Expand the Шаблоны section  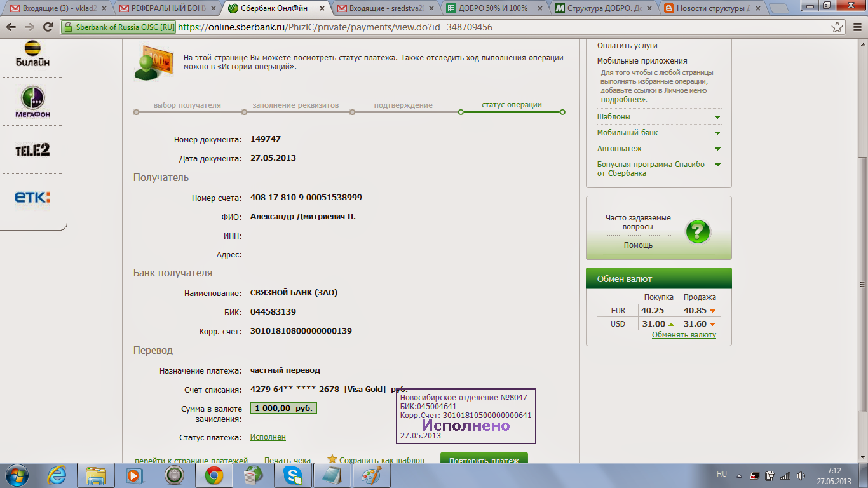click(x=659, y=117)
